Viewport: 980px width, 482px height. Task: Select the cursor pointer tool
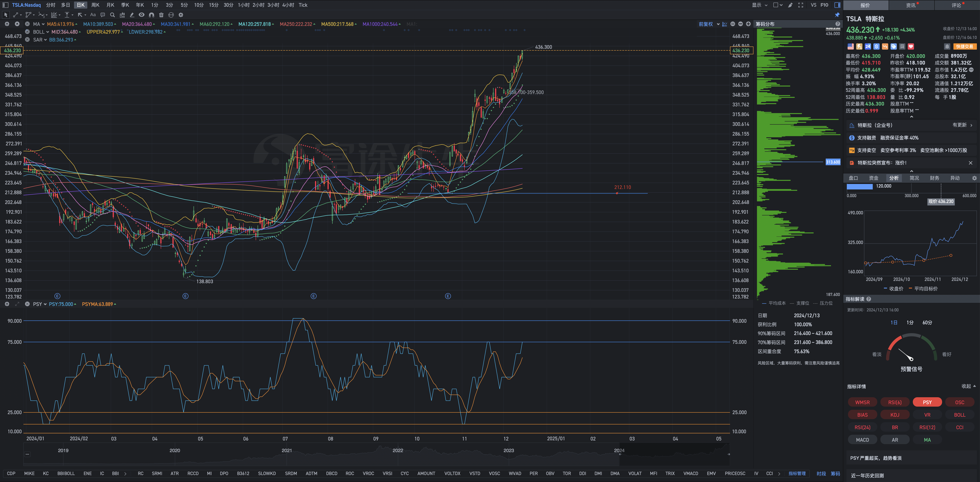[x=6, y=15]
